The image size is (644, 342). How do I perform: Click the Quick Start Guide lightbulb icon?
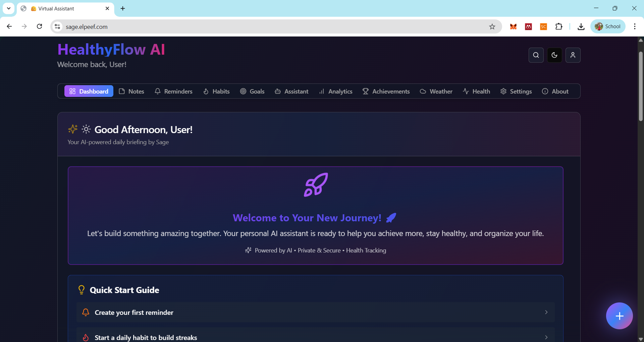coord(81,290)
